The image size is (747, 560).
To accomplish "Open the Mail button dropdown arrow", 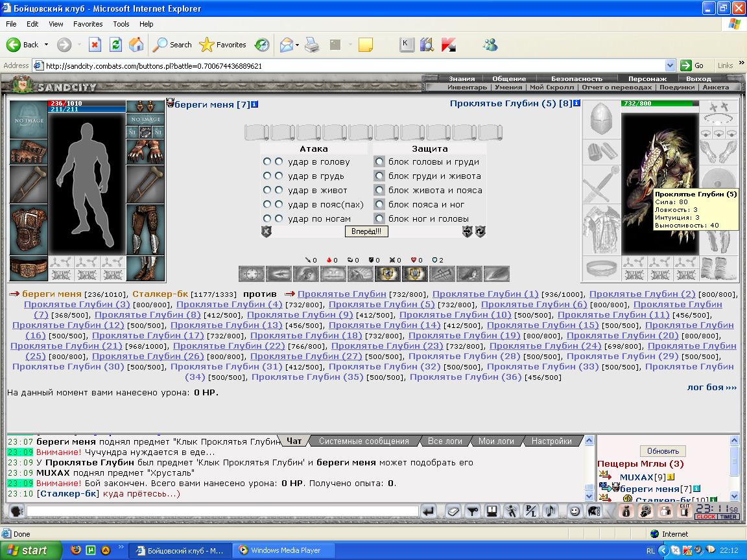I will [297, 45].
